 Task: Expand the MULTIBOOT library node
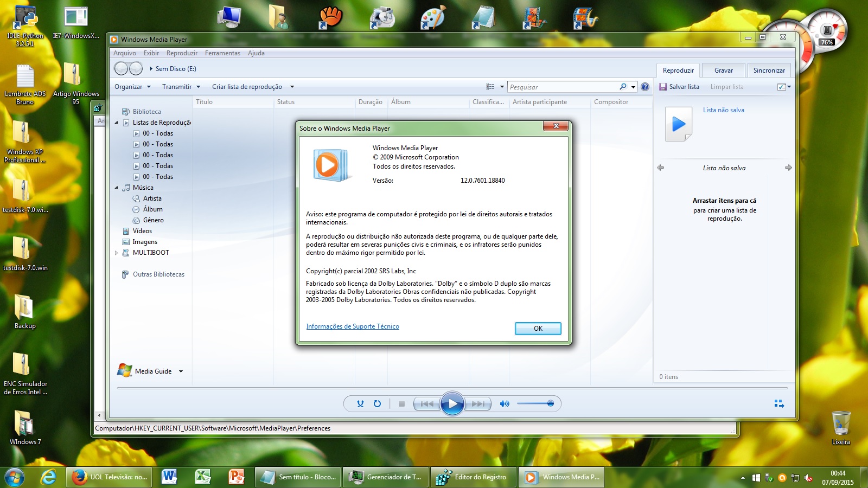click(116, 252)
